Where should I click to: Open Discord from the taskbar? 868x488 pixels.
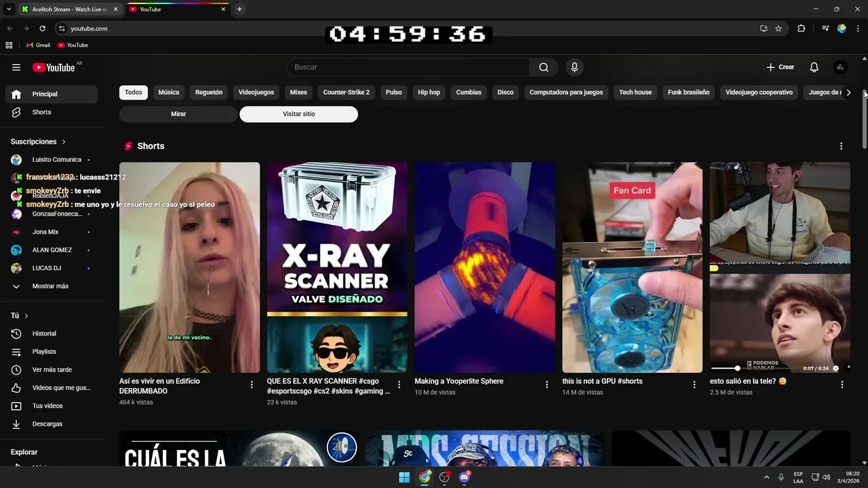point(465,477)
